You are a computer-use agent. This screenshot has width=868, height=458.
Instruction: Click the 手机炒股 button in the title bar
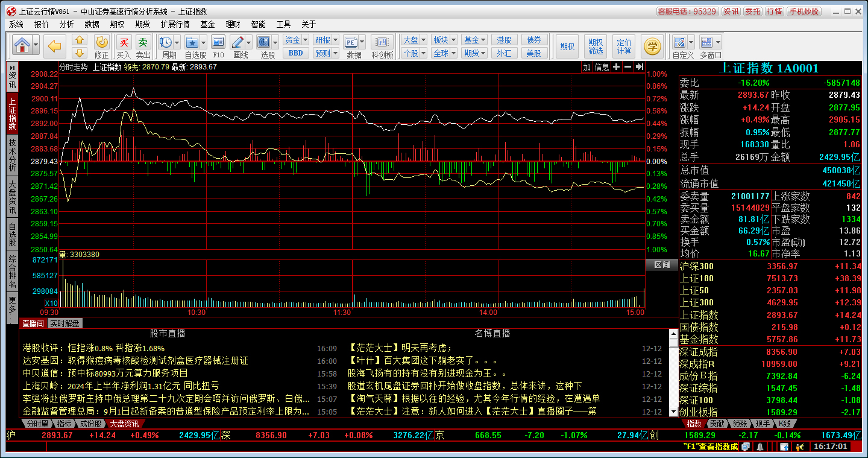click(x=804, y=11)
